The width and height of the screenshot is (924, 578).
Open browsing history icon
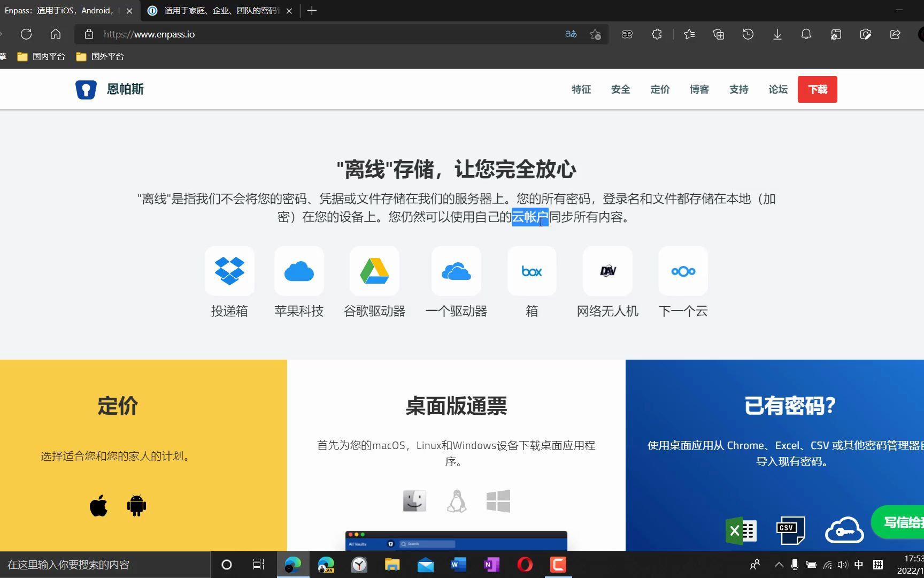pyautogui.click(x=748, y=34)
